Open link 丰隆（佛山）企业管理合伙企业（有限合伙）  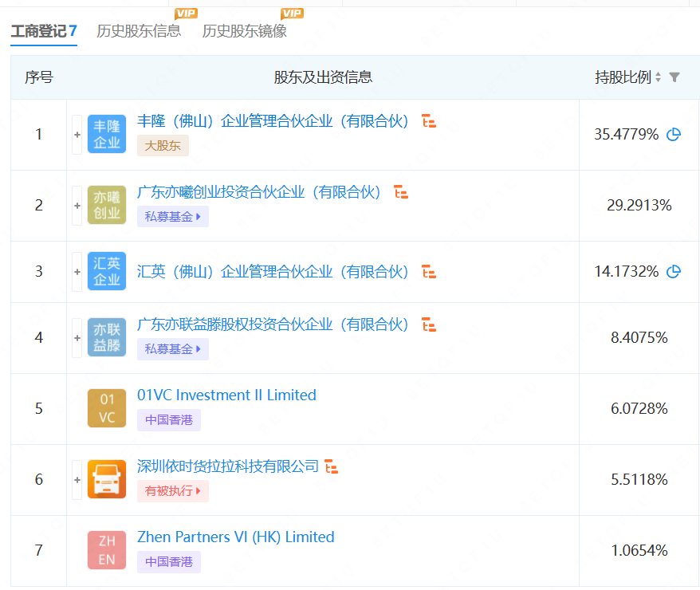pyautogui.click(x=273, y=121)
